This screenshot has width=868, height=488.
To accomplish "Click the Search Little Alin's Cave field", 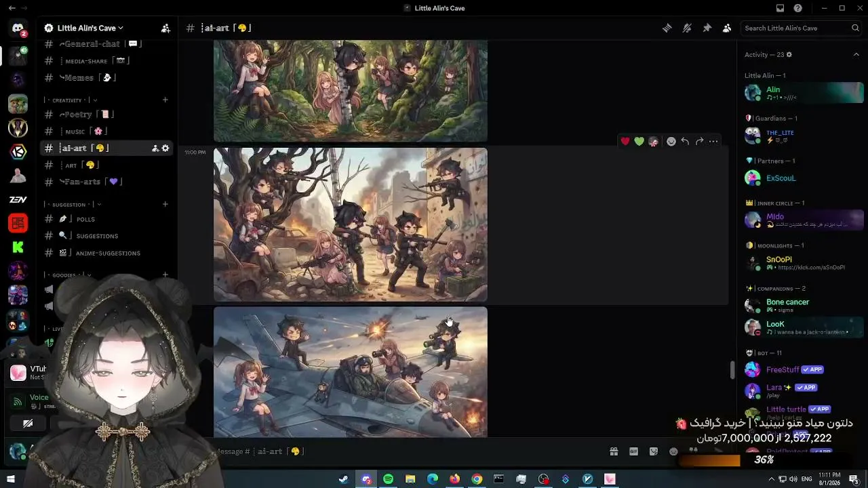I will (802, 28).
